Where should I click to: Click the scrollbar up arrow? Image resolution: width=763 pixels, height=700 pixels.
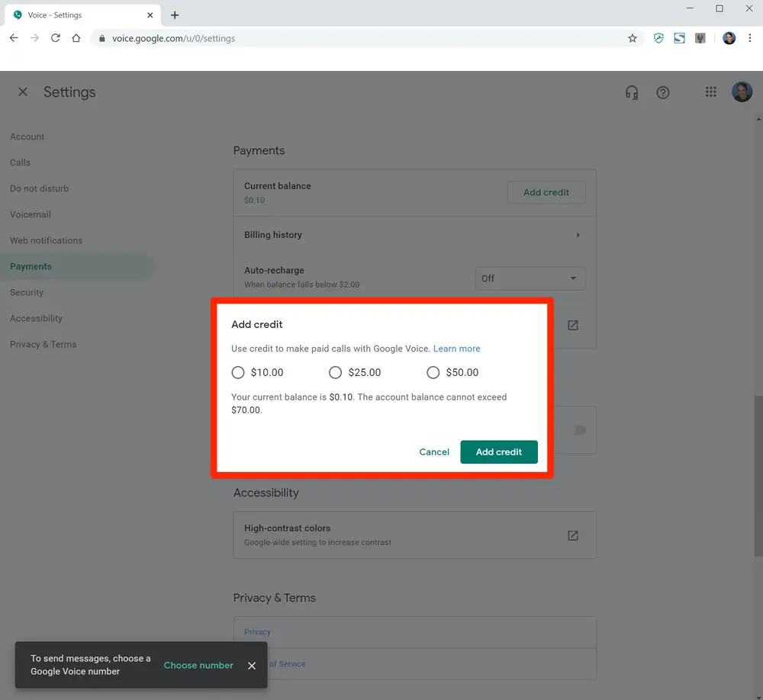(758, 119)
